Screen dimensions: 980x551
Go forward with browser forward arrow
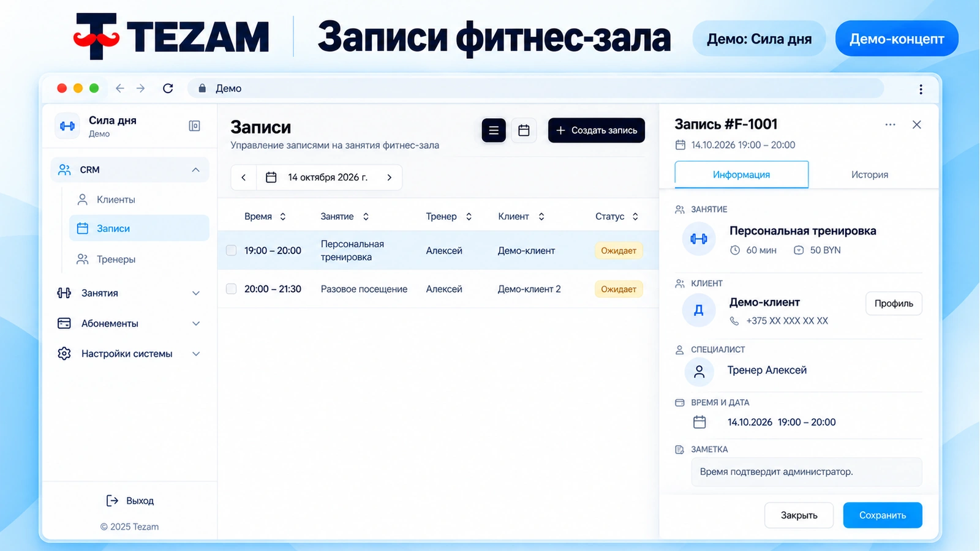point(141,88)
